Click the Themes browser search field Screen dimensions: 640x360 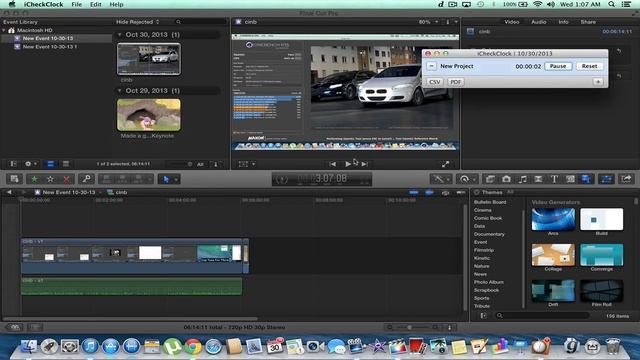(x=541, y=316)
